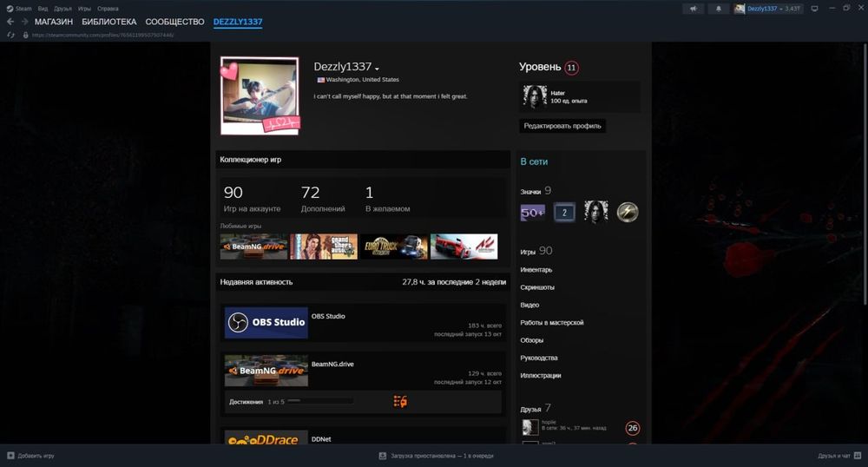Open the Steam menu
This screenshot has width=868, height=467.
(x=23, y=9)
